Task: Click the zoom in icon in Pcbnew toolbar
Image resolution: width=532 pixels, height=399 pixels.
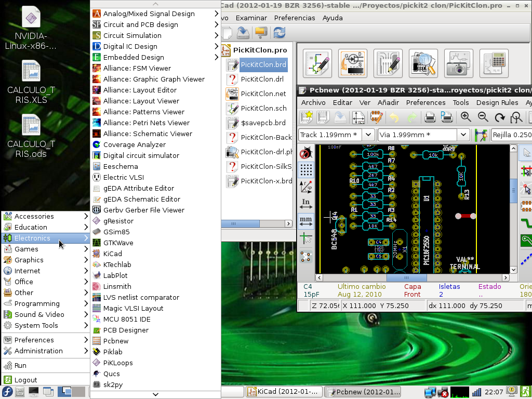Action: (465, 117)
